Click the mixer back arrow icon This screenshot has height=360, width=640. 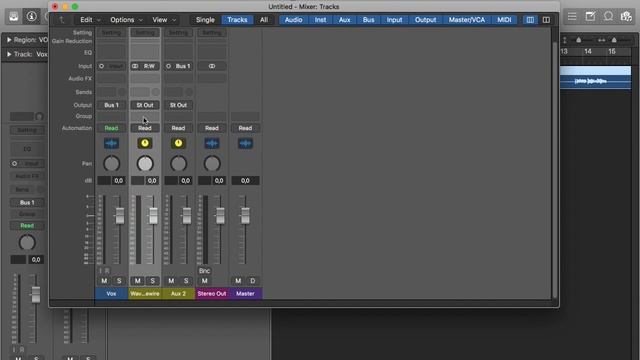[x=62, y=20]
